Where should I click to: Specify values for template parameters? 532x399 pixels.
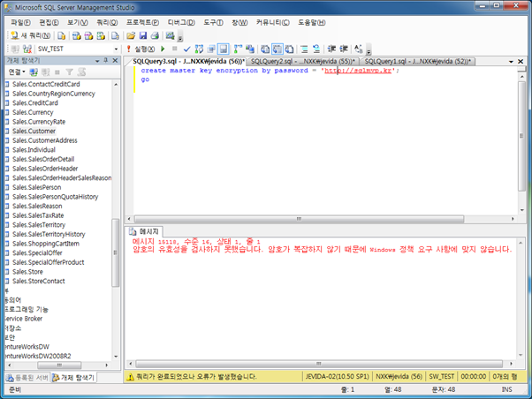click(359, 49)
